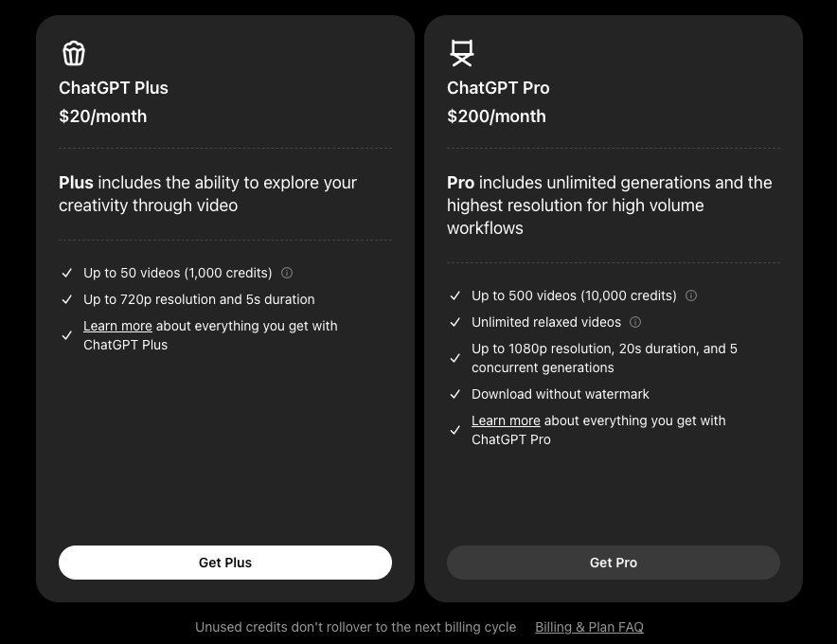Screen dimensions: 837x644
Task: Open info icon beside 50 videos credits
Action: click(x=287, y=273)
